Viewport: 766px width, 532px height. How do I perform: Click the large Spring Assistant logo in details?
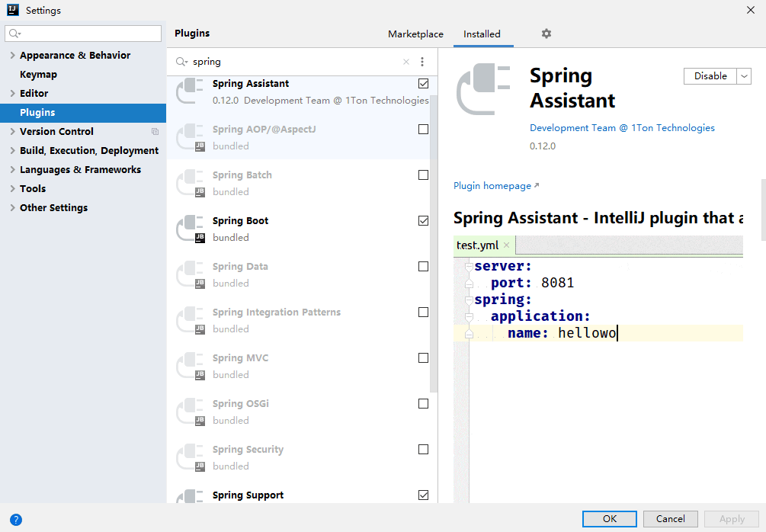pyautogui.click(x=483, y=89)
